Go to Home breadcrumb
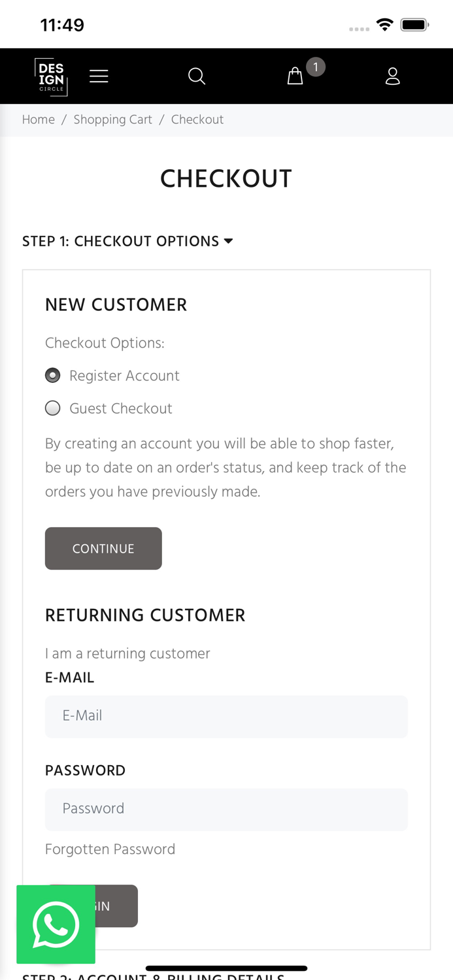Image resolution: width=453 pixels, height=980 pixels. tap(39, 120)
